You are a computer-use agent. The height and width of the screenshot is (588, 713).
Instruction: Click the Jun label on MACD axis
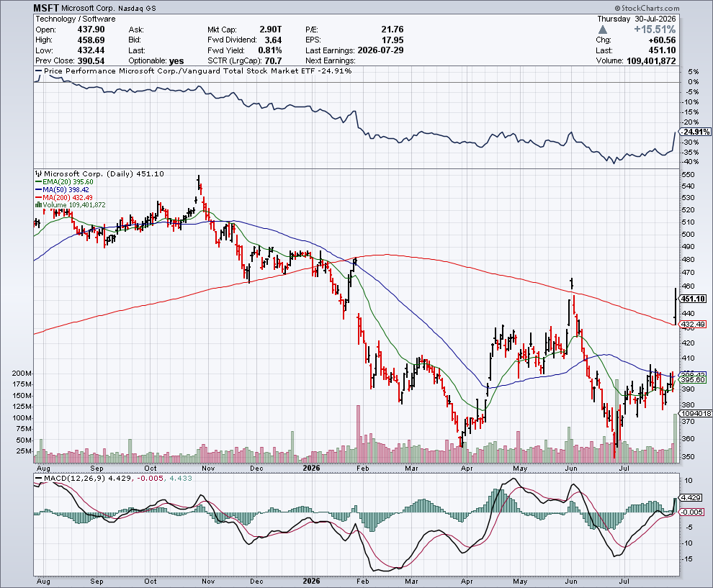click(x=570, y=582)
